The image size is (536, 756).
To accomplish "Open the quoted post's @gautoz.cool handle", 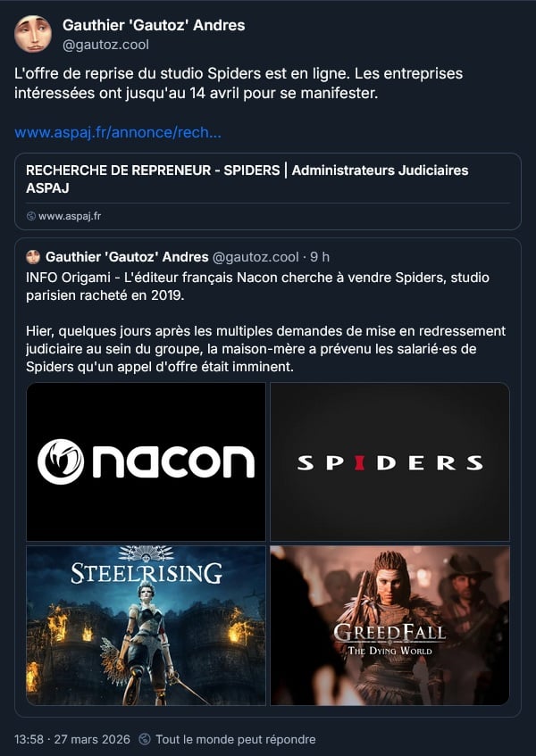I will pyautogui.click(x=255, y=257).
